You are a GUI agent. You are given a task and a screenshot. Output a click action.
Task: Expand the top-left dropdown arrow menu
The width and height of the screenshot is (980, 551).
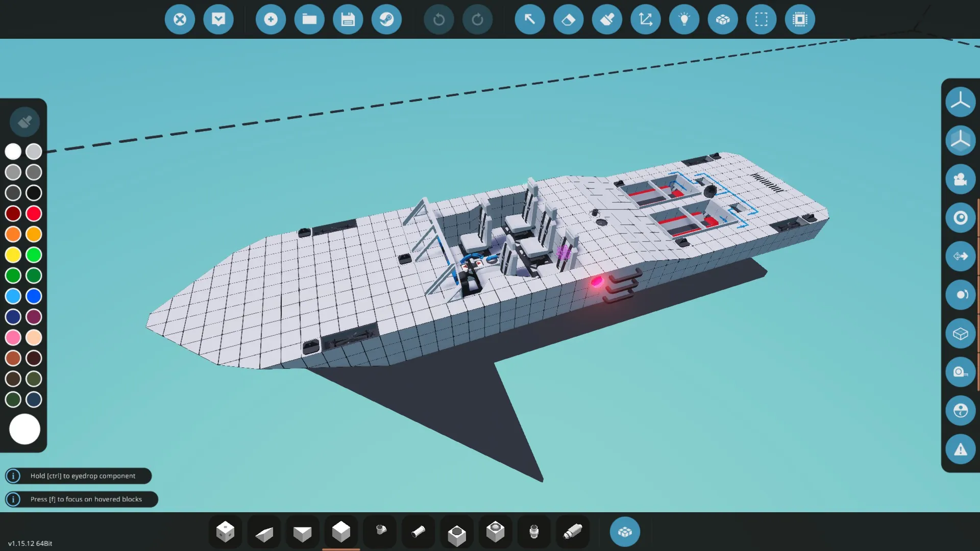coord(218,19)
